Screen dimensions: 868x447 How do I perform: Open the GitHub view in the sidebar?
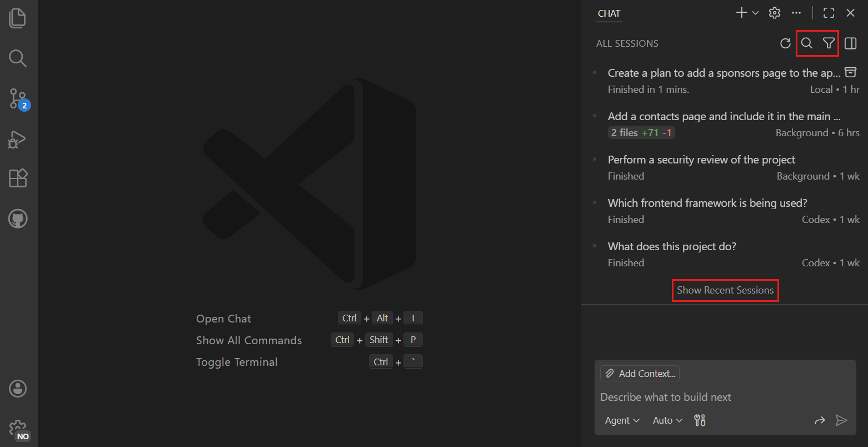tap(17, 218)
